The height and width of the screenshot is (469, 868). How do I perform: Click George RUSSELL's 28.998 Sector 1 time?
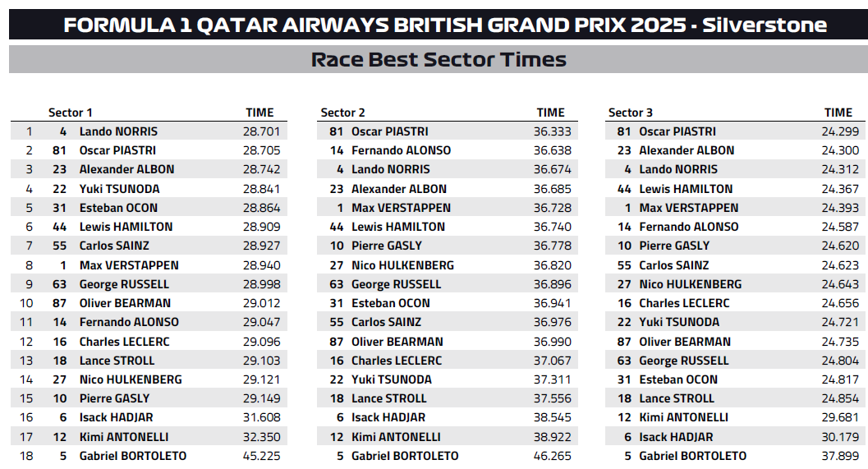click(x=261, y=284)
